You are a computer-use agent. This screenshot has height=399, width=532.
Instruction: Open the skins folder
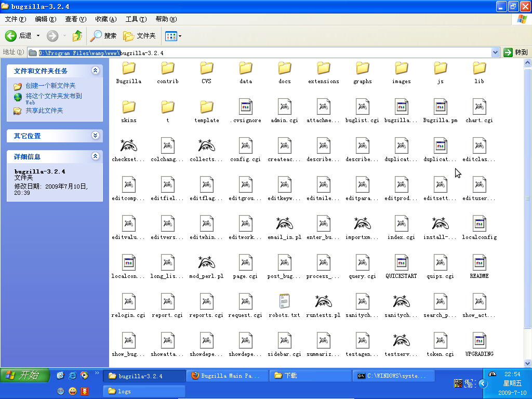(129, 111)
